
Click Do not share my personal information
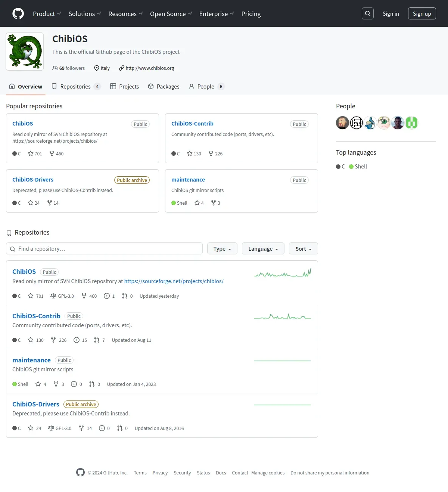click(330, 473)
